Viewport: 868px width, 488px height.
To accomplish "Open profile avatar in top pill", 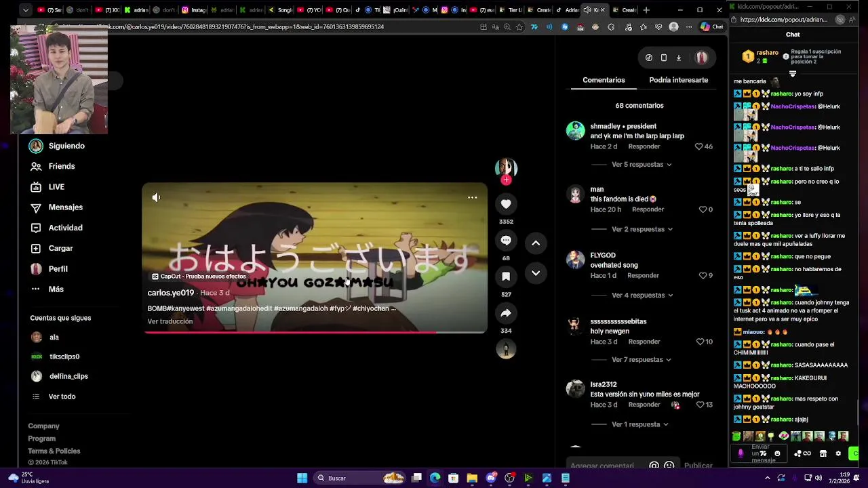I will (x=701, y=58).
